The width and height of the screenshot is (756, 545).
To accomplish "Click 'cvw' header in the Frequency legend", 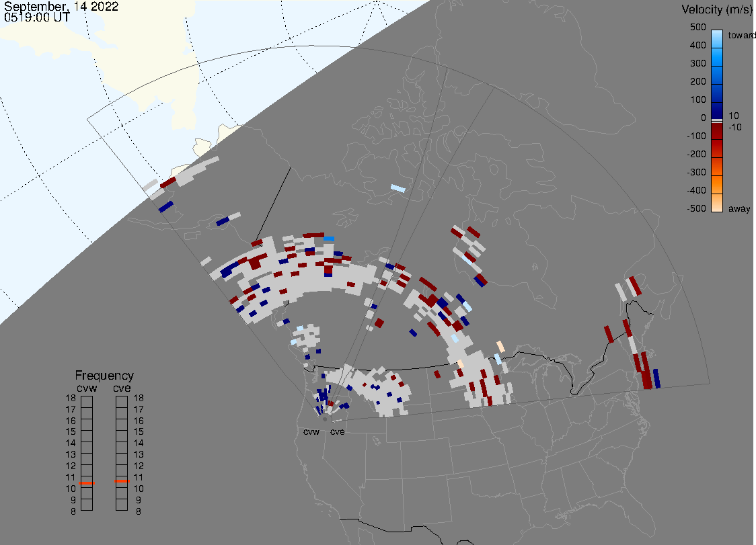I will [x=87, y=388].
